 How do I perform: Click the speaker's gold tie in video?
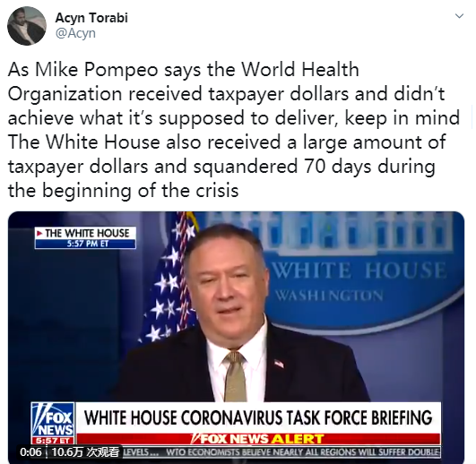tap(235, 376)
